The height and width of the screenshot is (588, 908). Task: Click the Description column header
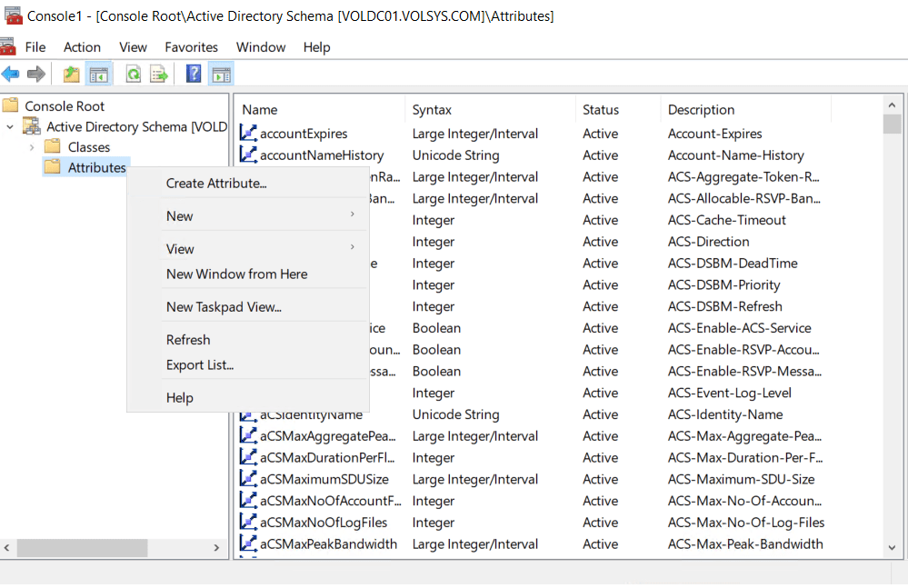coord(701,110)
